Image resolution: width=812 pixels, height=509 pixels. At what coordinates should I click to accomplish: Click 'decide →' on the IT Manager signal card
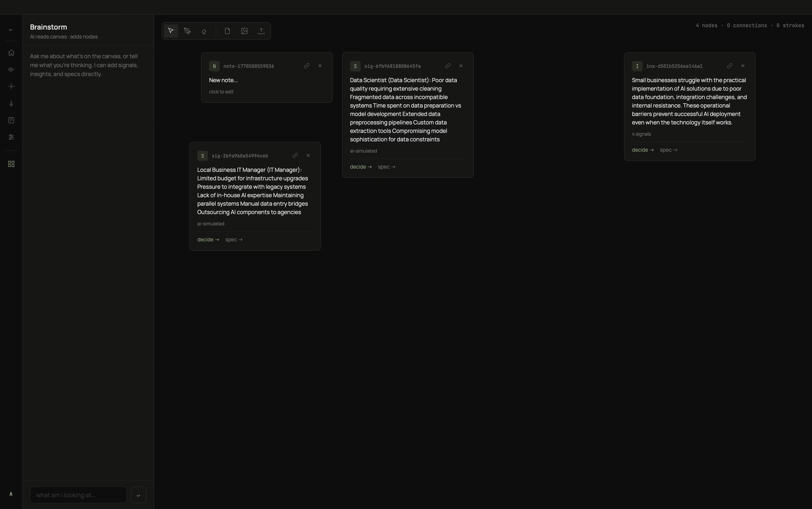coord(207,239)
